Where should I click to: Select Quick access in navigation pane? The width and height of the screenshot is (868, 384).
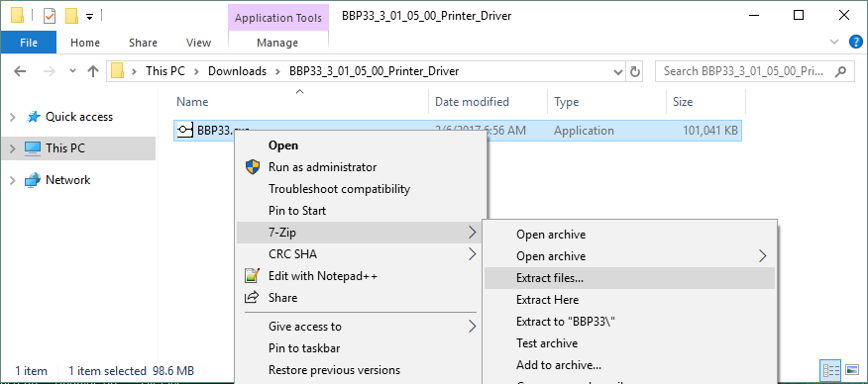click(x=79, y=117)
